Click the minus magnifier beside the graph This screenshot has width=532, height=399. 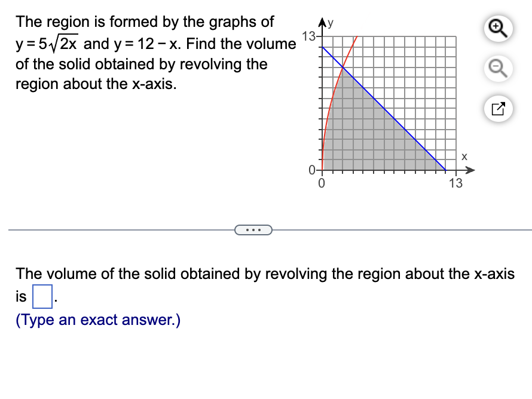[x=497, y=69]
